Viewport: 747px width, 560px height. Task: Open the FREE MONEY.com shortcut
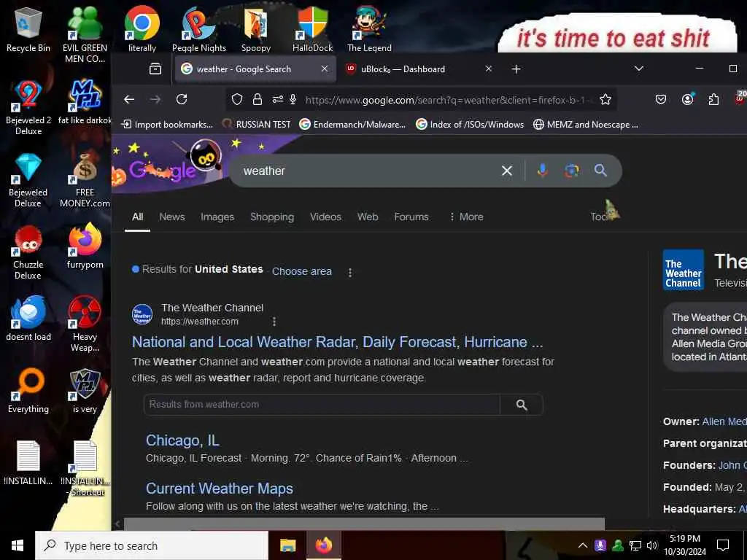click(85, 180)
